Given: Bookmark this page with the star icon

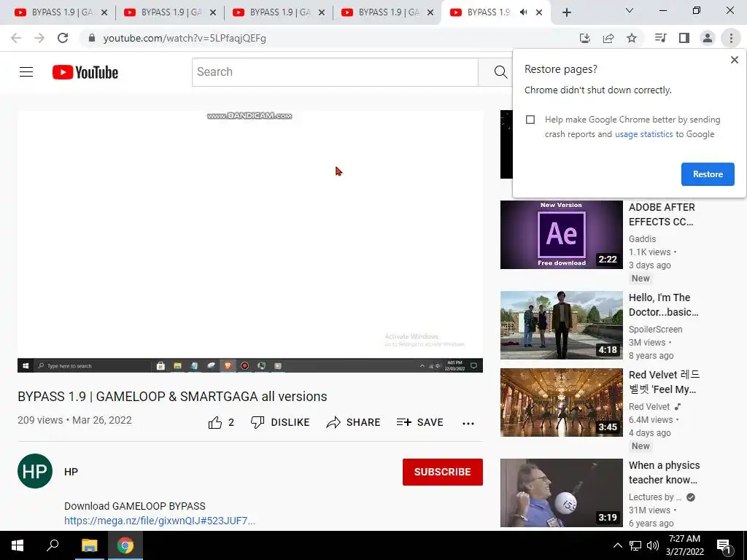Looking at the screenshot, I should [632, 38].
